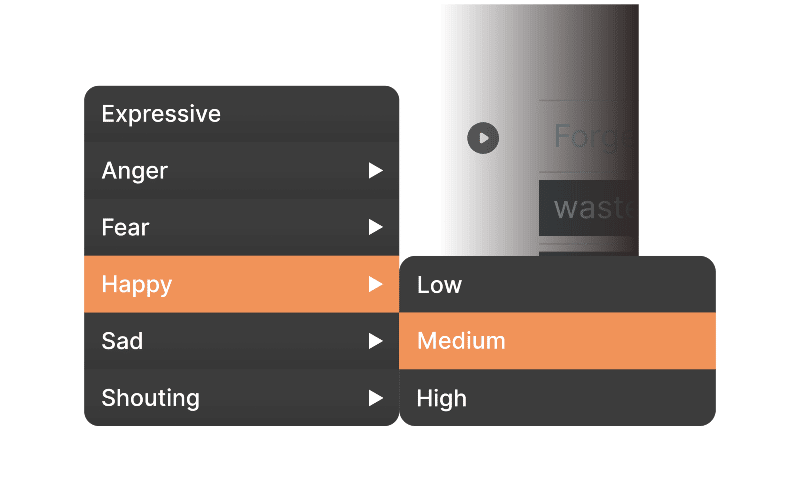This screenshot has width=800, height=497.
Task: Open the Shouting submenu arrow
Action: (x=376, y=398)
